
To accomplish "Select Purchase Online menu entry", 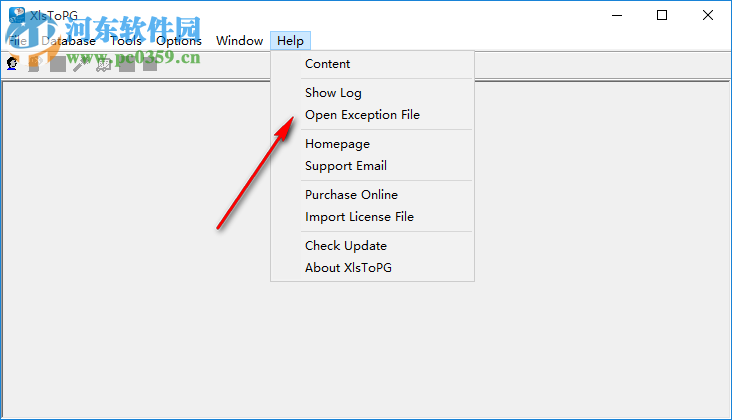I will tap(372, 195).
